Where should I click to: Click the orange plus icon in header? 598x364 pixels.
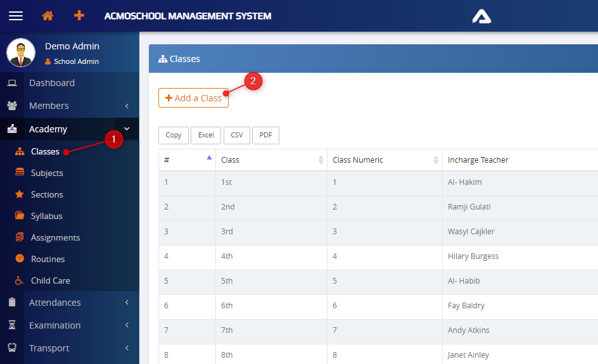pos(79,16)
